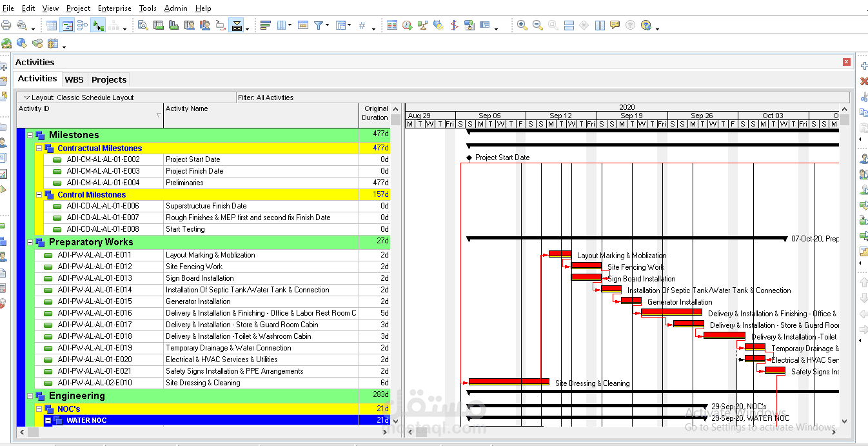Collapse the Control Milestones group

click(39, 194)
